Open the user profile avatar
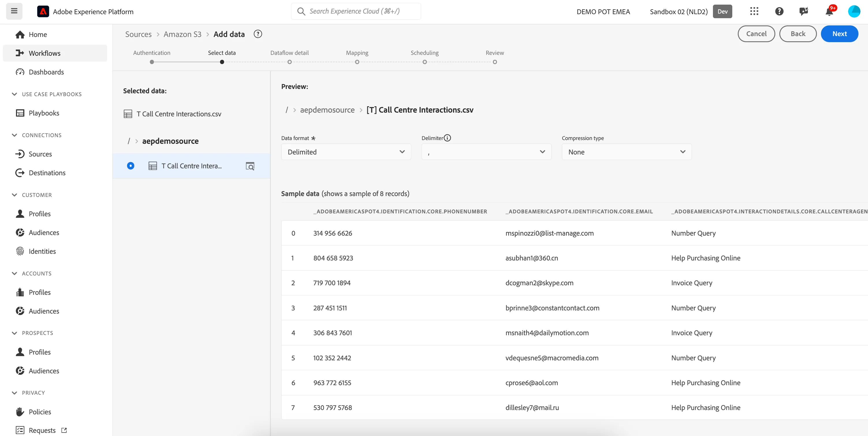868x436 pixels. 854,12
